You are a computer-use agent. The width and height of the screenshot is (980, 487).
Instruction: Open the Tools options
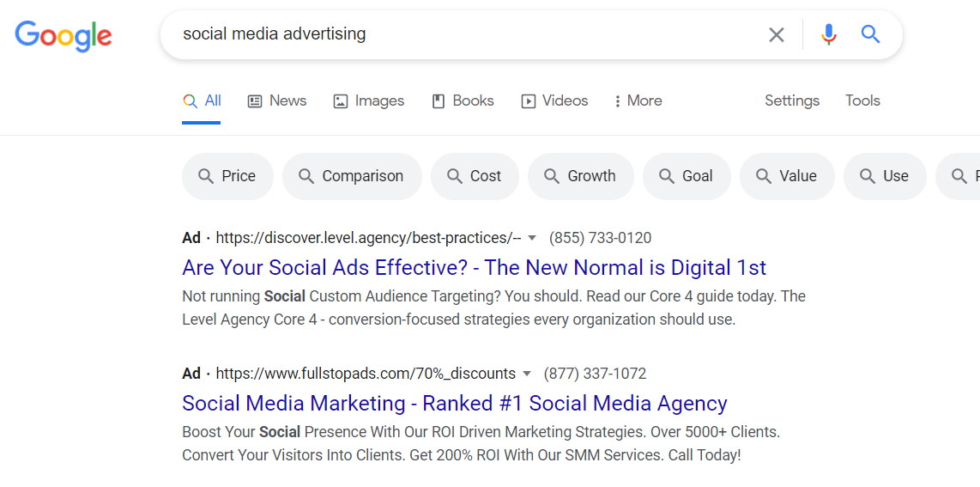862,100
